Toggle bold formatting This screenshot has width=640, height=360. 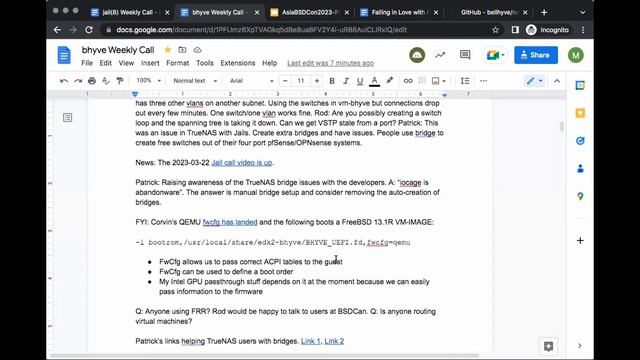[332, 81]
